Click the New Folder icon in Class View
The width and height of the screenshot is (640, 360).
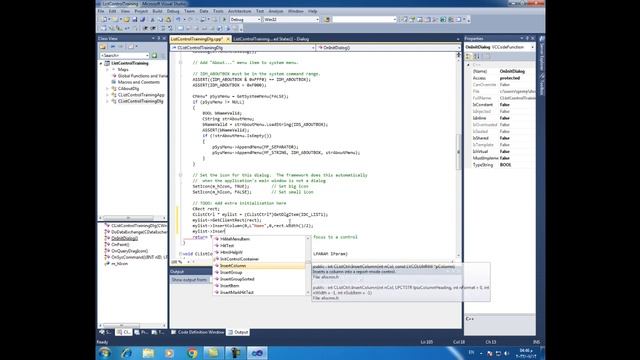pyautogui.click(x=103, y=47)
